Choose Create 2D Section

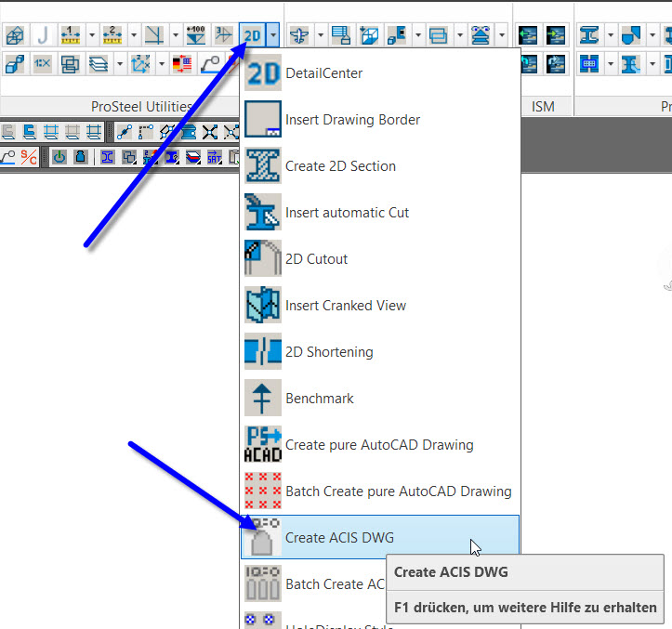coord(380,165)
